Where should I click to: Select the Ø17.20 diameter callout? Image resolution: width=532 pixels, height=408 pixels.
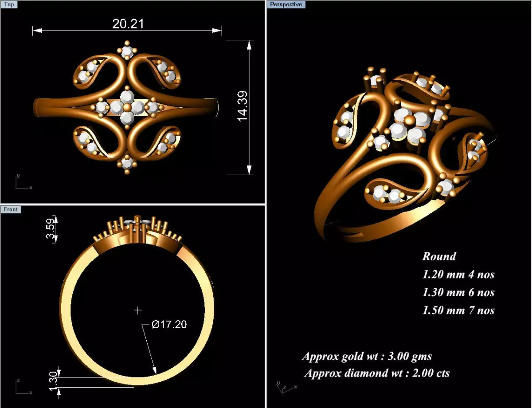coord(169,324)
